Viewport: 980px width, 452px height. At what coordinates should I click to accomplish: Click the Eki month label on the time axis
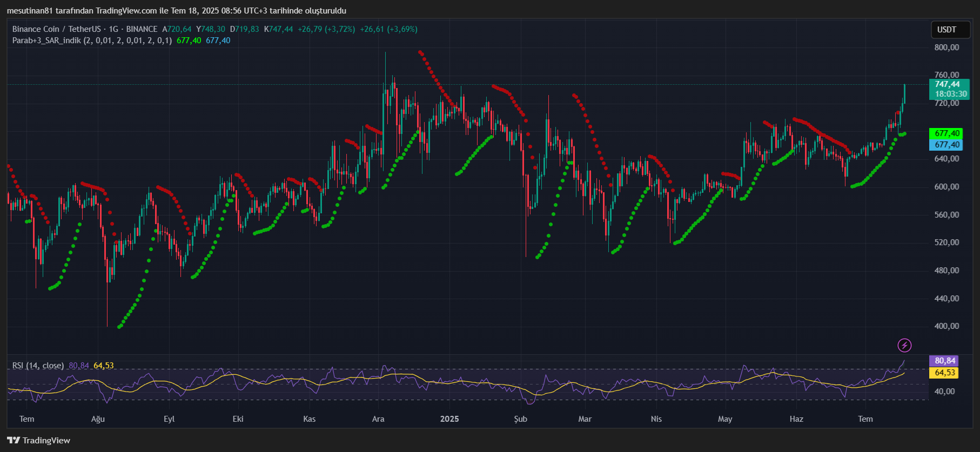(238, 419)
